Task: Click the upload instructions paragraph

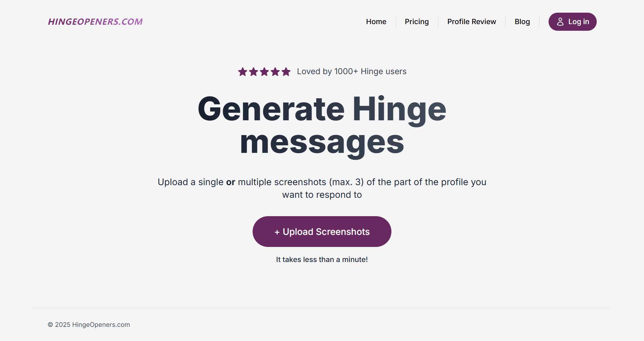Action: click(322, 188)
